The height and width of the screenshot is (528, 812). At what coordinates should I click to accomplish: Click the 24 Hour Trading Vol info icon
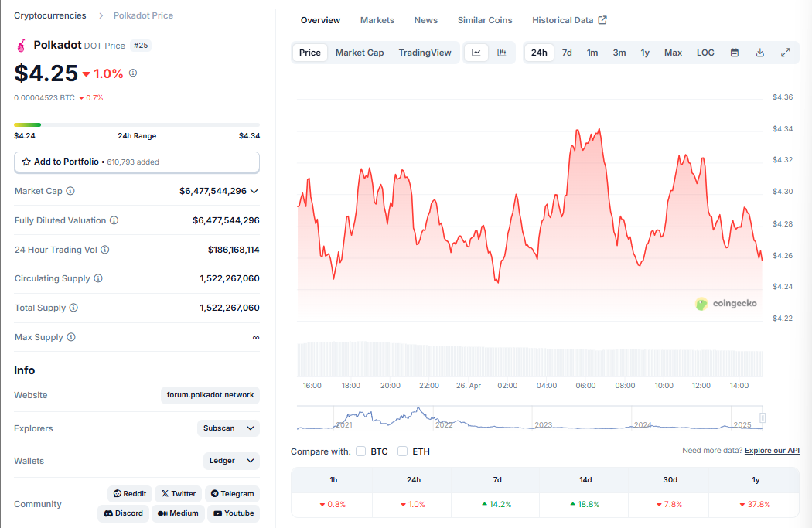[104, 250]
